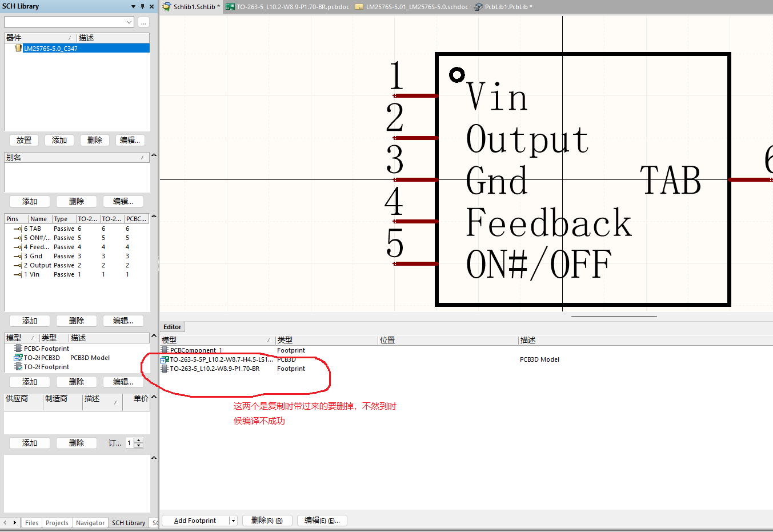Image resolution: width=773 pixels, height=532 pixels.
Task: Collapse the Pins section
Action: pyautogui.click(x=154, y=217)
